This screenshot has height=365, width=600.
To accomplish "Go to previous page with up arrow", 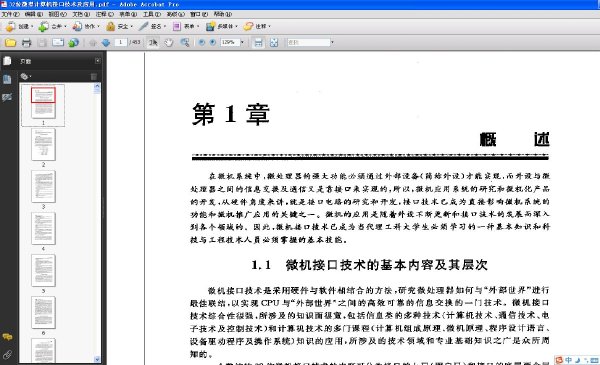I will pos(93,42).
